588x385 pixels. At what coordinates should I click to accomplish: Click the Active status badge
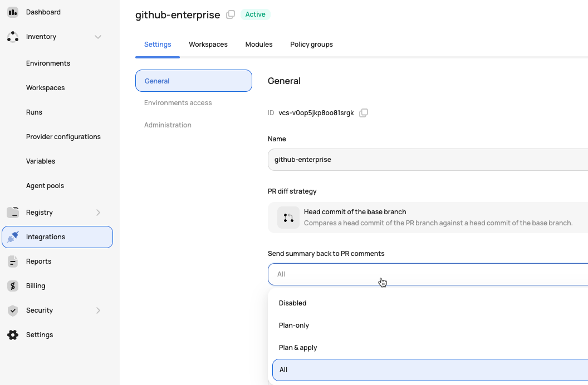(256, 14)
